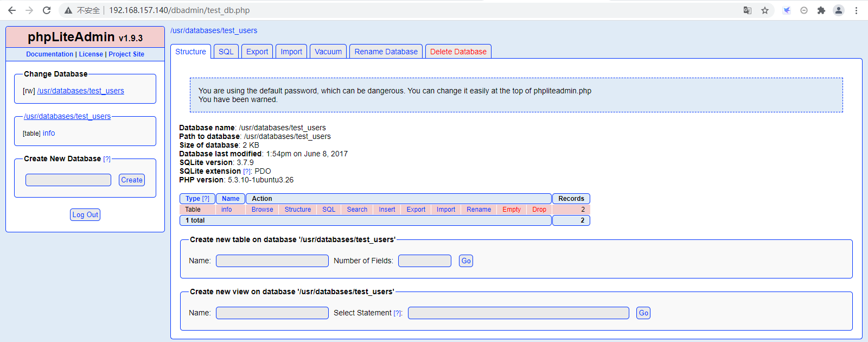Select /usr/databases/test_users under Change Database
This screenshot has width=868, height=342.
tap(81, 91)
